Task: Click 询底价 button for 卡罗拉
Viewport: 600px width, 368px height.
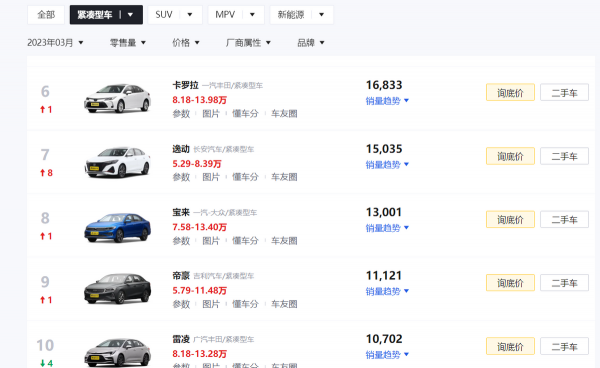Action: 510,92
